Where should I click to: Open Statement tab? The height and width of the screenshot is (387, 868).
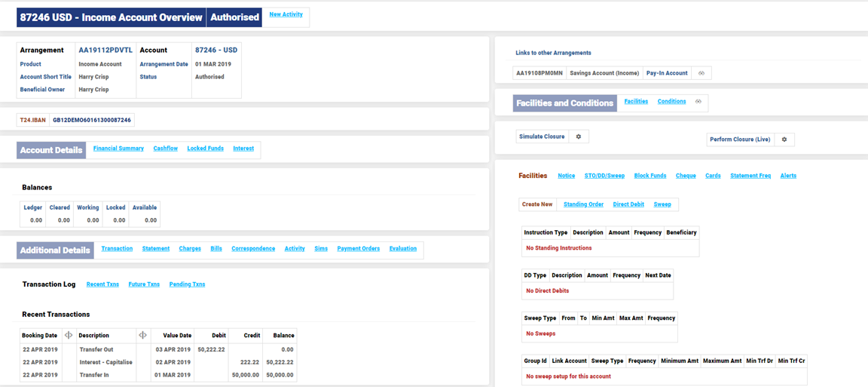156,248
